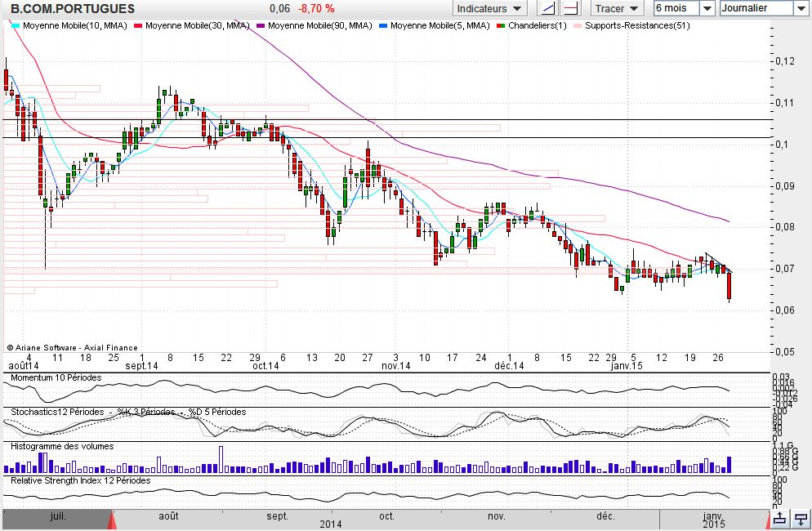This screenshot has width=812, height=531.
Task: Click the Histogramme des volumes panel label
Action: pyautogui.click(x=61, y=447)
